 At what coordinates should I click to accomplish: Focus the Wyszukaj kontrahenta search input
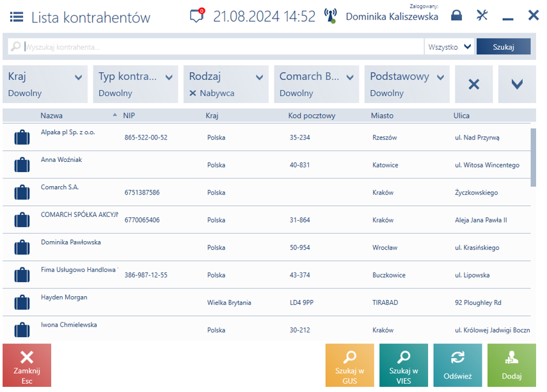[223, 47]
